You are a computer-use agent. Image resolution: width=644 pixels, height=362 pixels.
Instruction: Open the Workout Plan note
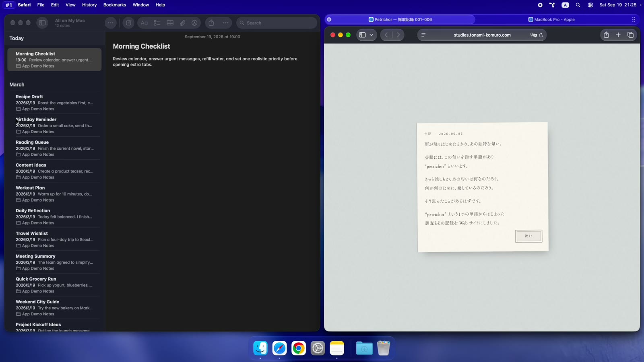point(54,194)
